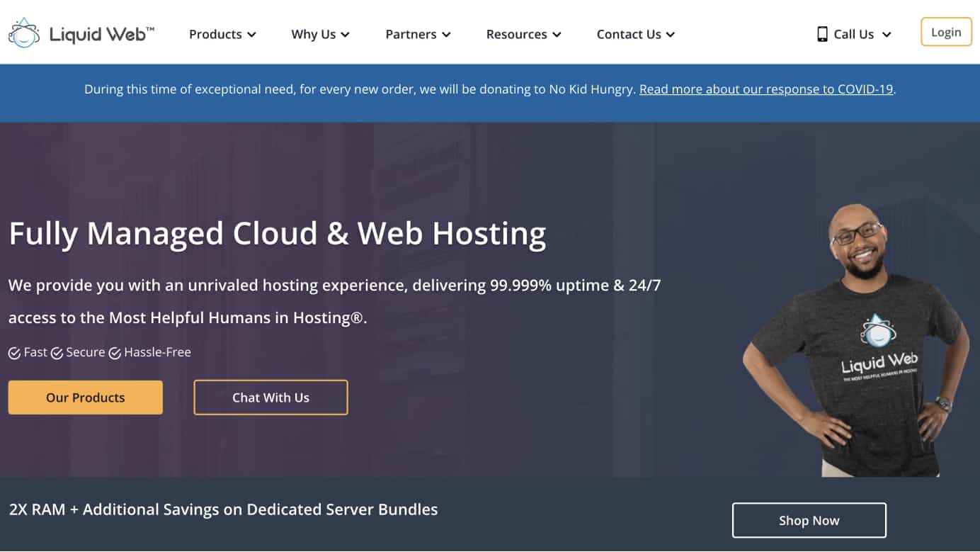Click the Login button
Viewport: 980px width, 552px height.
point(946,32)
